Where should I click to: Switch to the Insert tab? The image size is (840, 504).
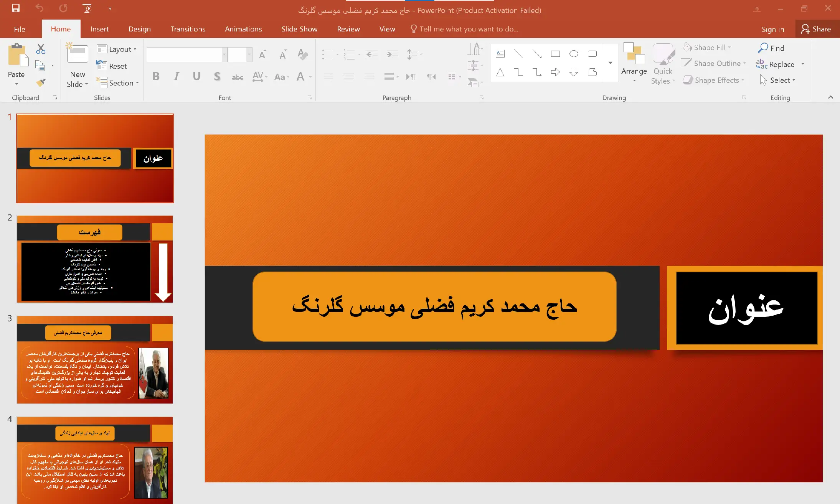99,29
